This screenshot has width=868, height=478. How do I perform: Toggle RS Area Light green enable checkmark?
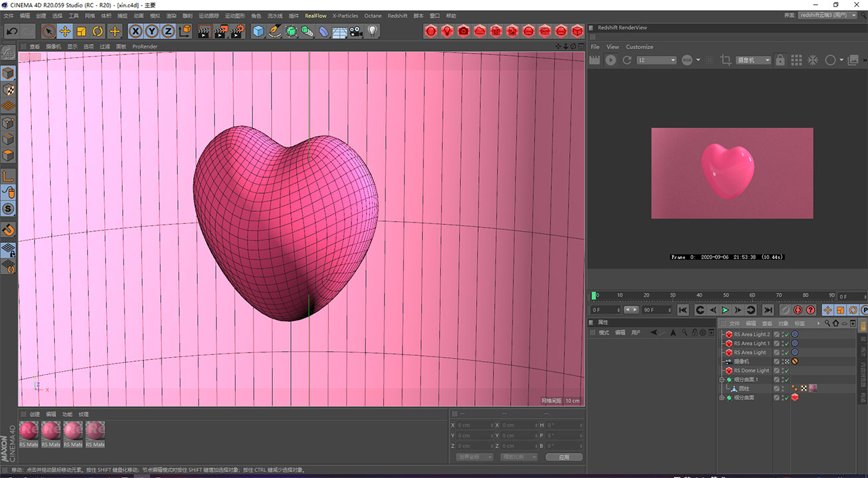tap(787, 353)
